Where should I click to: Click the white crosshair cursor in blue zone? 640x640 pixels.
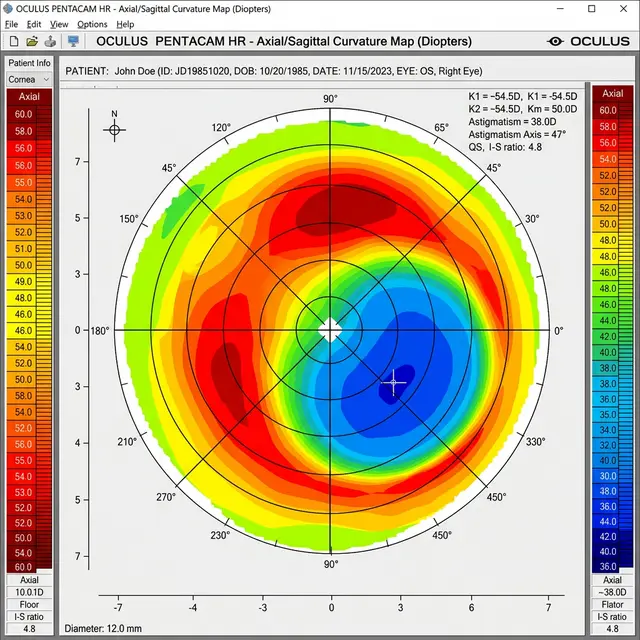tap(394, 381)
